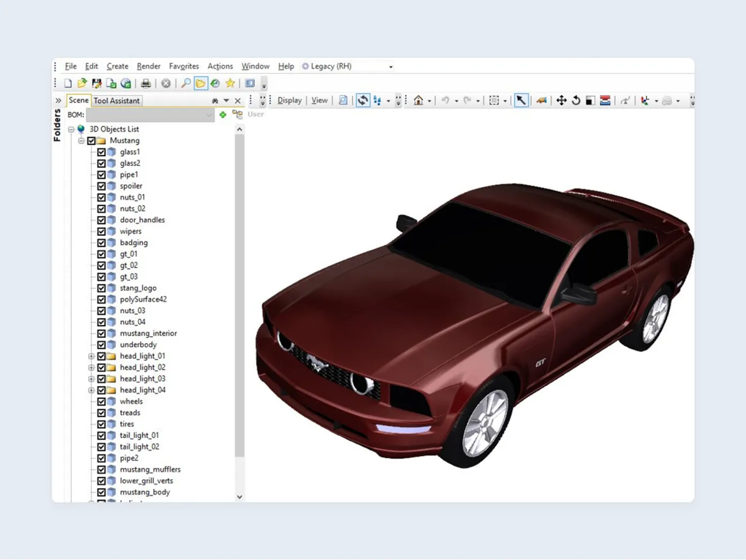Uncheck the door_handles checkbox
The width and height of the screenshot is (746, 560).
coord(101,220)
